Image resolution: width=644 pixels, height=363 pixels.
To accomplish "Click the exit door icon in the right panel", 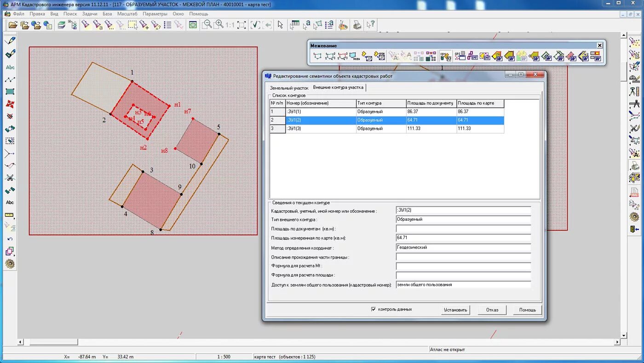I will point(635,229).
